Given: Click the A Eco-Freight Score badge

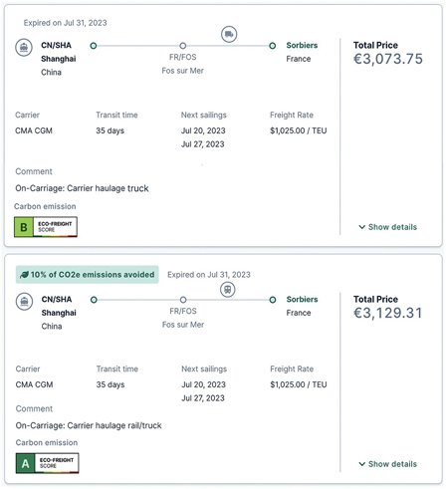Looking at the screenshot, I should coord(47,463).
